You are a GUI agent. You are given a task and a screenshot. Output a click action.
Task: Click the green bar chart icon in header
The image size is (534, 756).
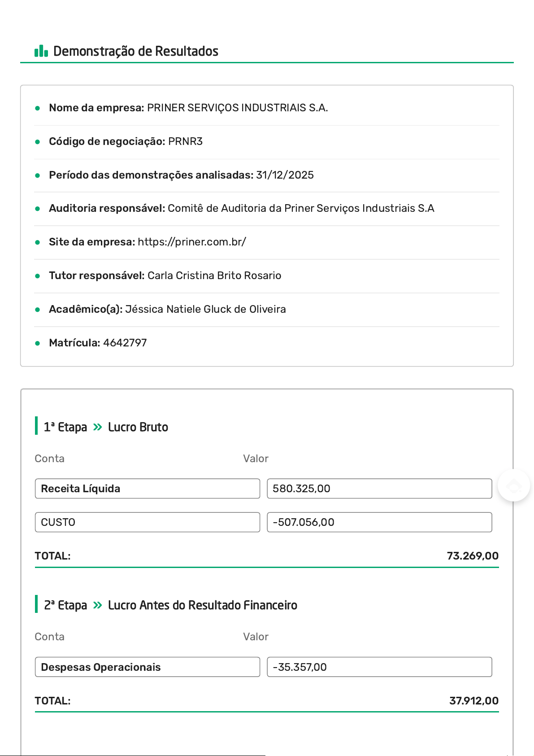pyautogui.click(x=41, y=51)
